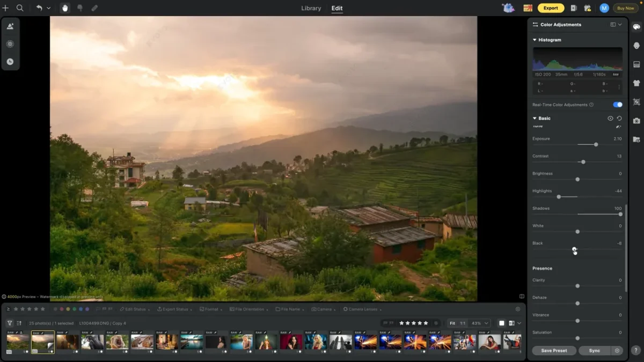
Task: Click the gift box icon
Action: (588, 8)
